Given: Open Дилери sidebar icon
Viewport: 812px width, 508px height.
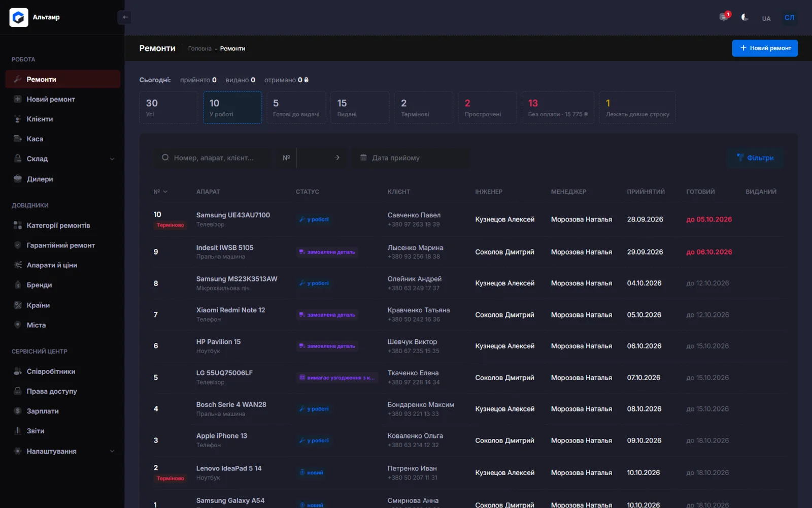Looking at the screenshot, I should [18, 179].
